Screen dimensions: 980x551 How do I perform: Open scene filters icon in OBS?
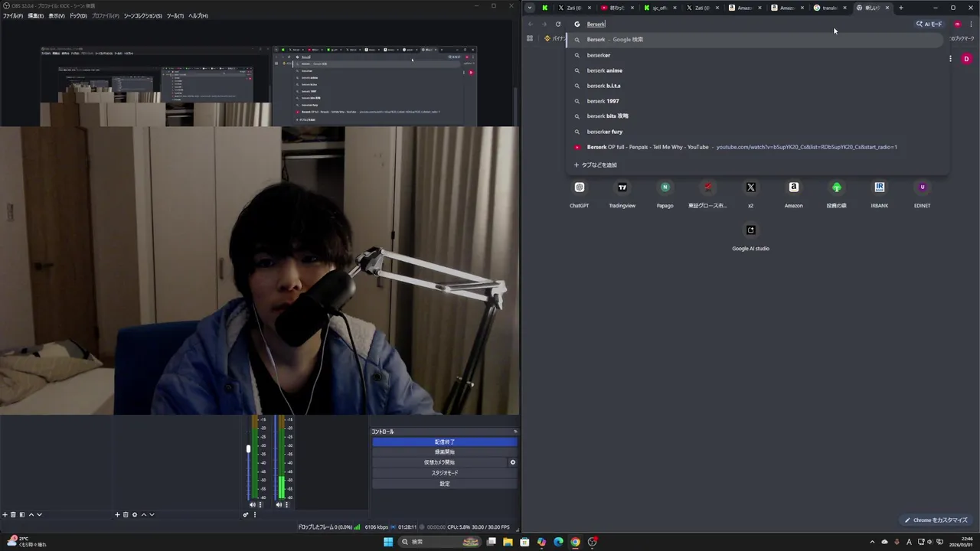(x=22, y=514)
